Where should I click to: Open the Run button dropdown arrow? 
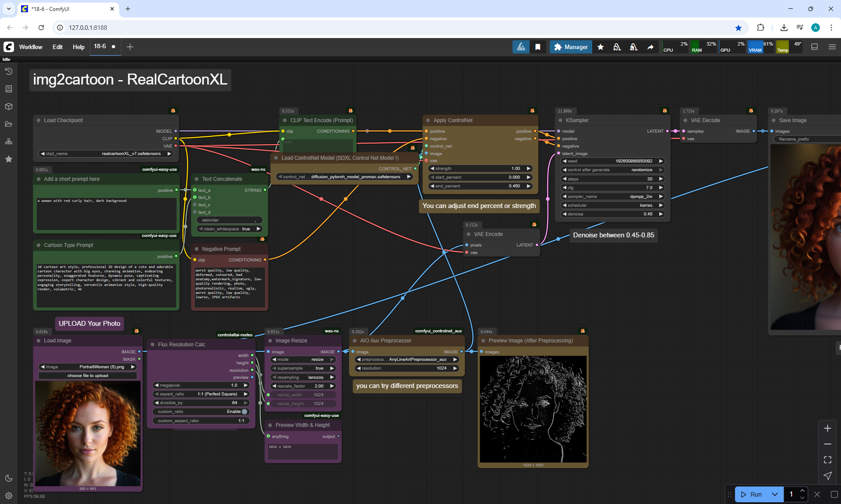click(774, 494)
